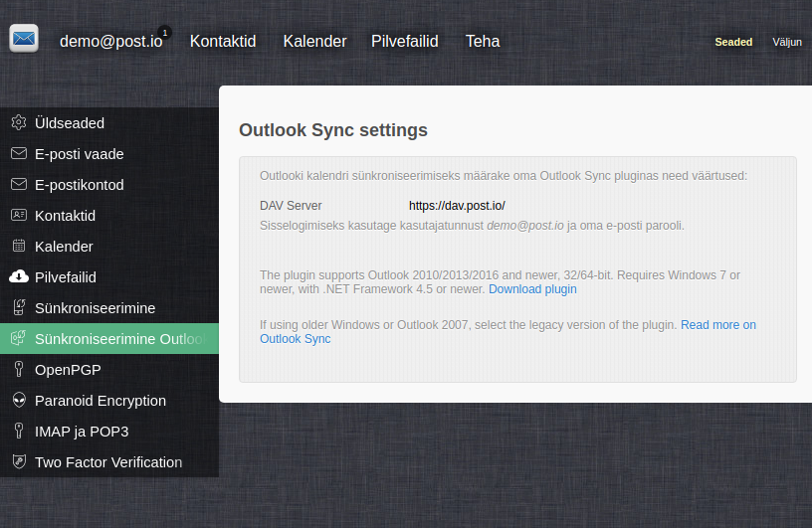Viewport: 812px width, 528px height.
Task: Open Two Factor Verification settings
Action: [x=109, y=461]
